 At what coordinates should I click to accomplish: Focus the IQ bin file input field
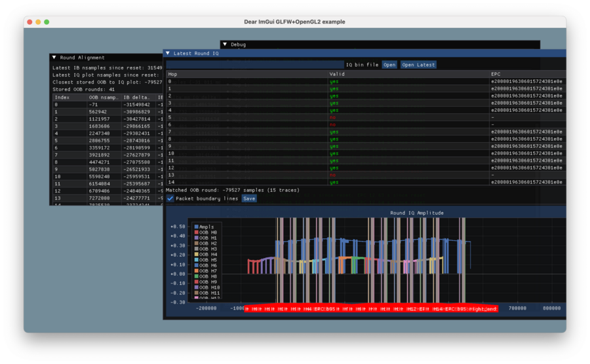(255, 65)
